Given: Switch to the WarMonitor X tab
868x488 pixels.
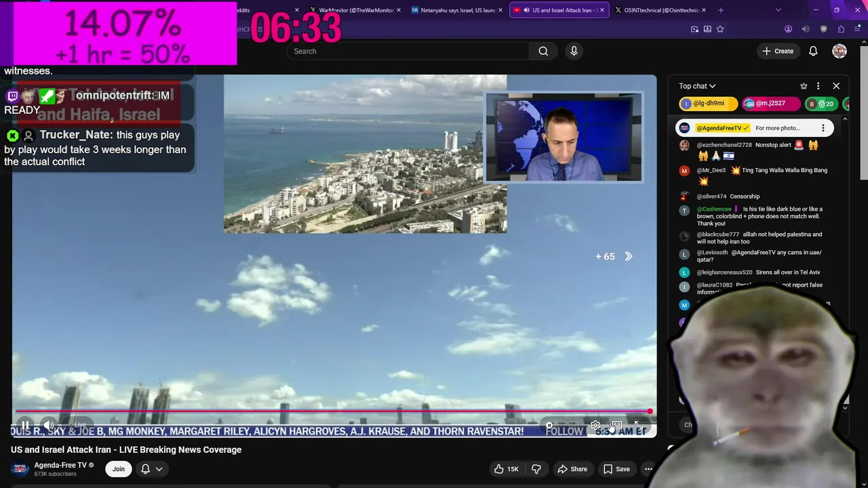Looking at the screenshot, I should pos(356,10).
